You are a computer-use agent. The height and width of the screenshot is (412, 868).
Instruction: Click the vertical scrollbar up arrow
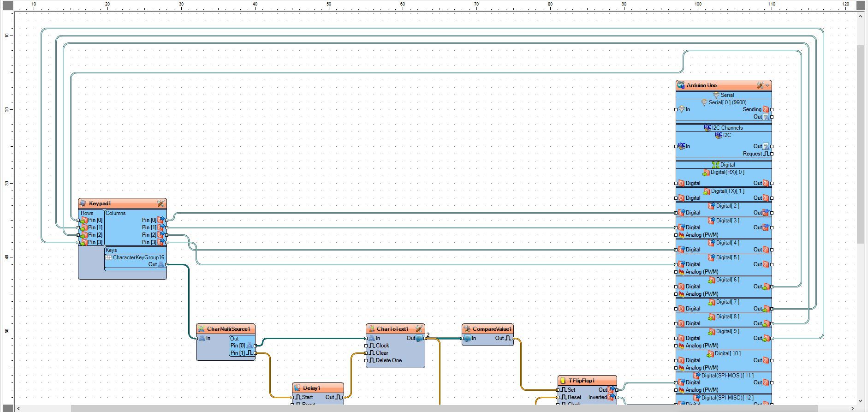861,16
